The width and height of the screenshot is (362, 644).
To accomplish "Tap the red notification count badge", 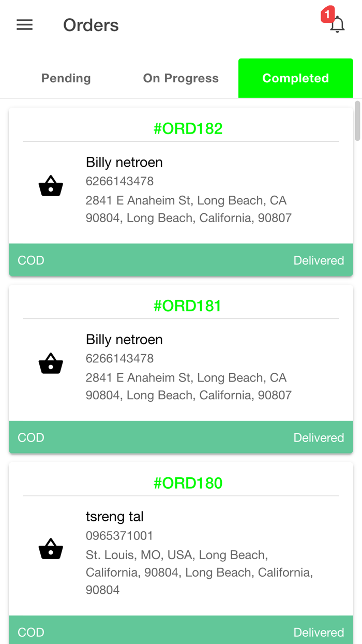I will (327, 14).
